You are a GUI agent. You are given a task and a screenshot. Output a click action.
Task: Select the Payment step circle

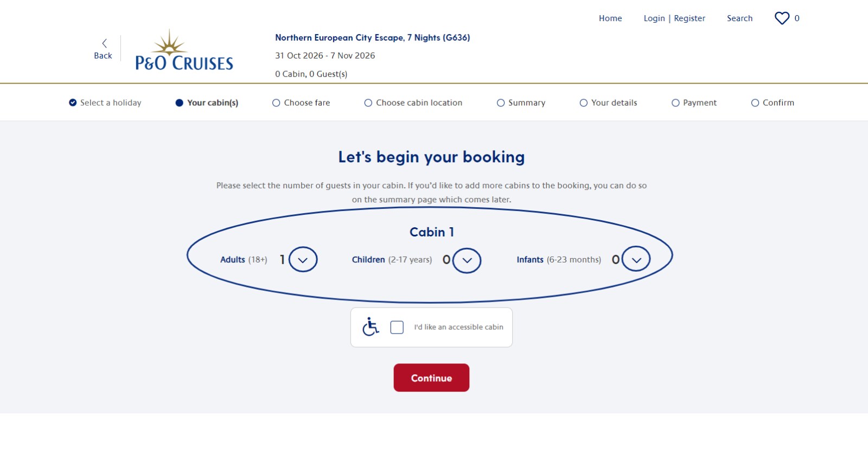click(675, 103)
